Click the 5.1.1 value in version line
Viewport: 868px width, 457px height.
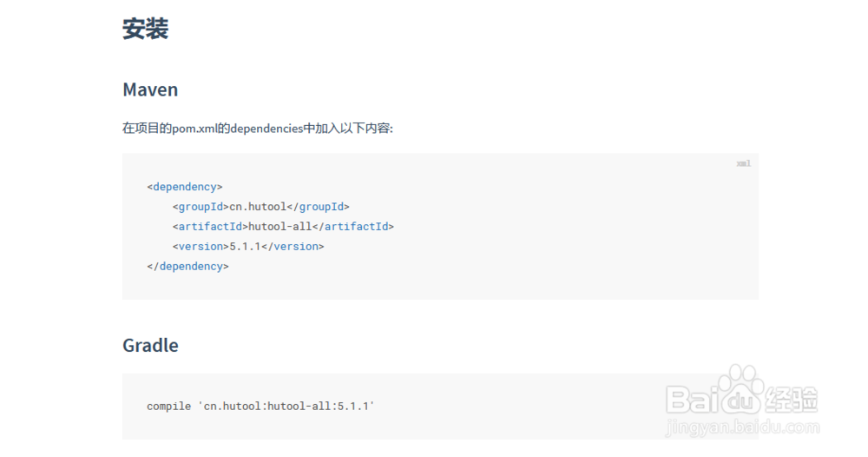[x=246, y=246]
